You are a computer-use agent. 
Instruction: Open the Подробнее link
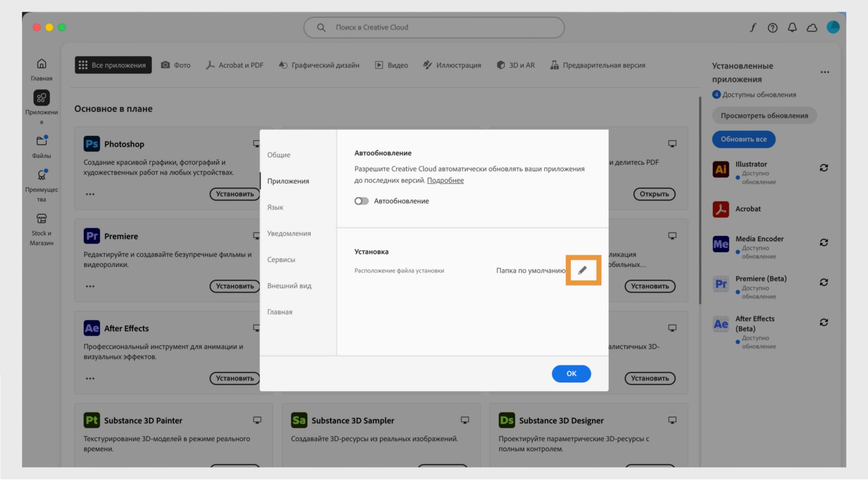[x=445, y=180]
